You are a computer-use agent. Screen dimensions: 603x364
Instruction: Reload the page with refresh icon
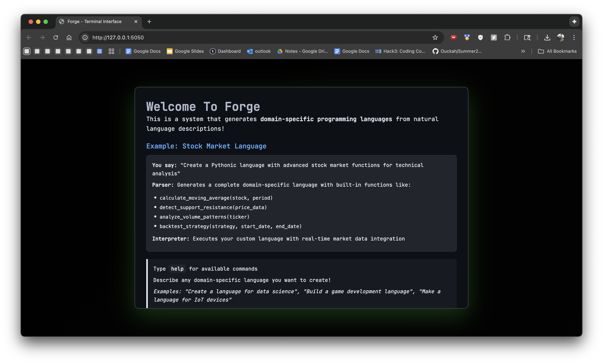point(56,38)
